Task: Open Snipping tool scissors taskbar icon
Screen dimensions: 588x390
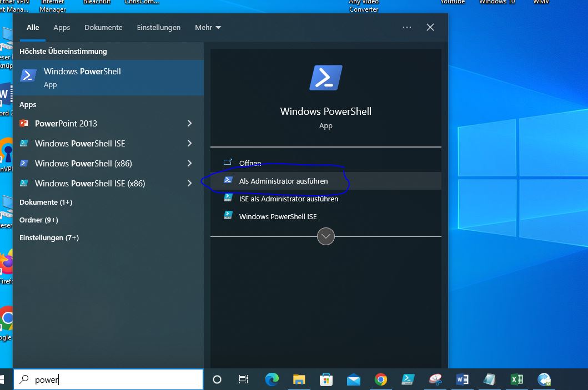Action: click(435, 379)
